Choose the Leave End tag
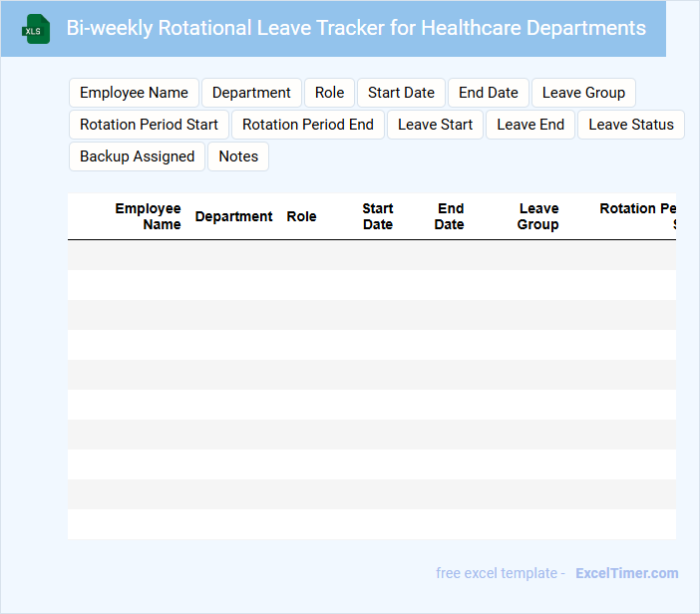 (x=530, y=125)
